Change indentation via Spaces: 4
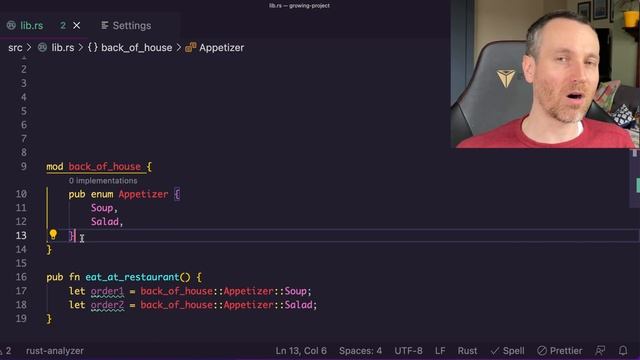640x360 pixels. coord(360,351)
